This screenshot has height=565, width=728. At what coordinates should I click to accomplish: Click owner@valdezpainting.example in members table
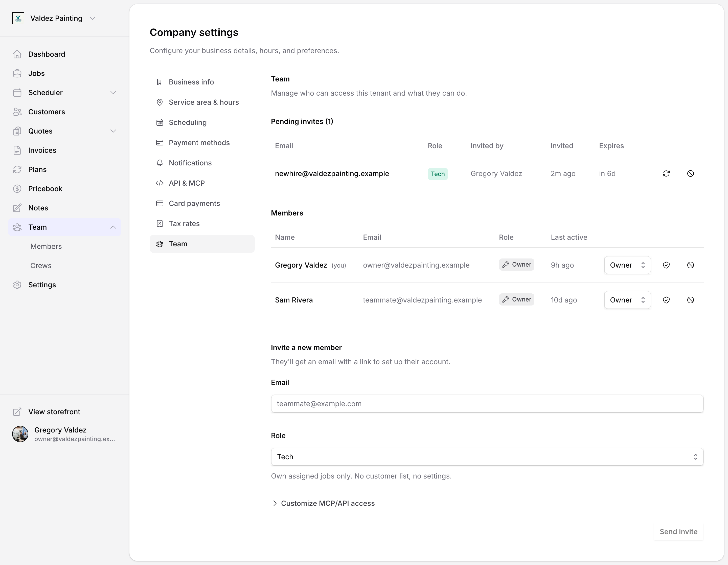416,265
